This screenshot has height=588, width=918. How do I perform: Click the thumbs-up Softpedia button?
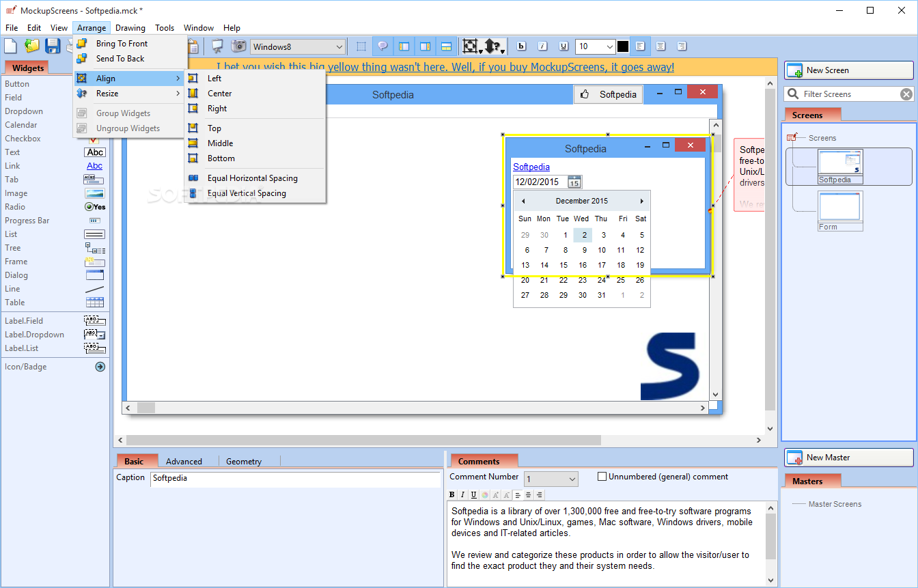tap(608, 95)
